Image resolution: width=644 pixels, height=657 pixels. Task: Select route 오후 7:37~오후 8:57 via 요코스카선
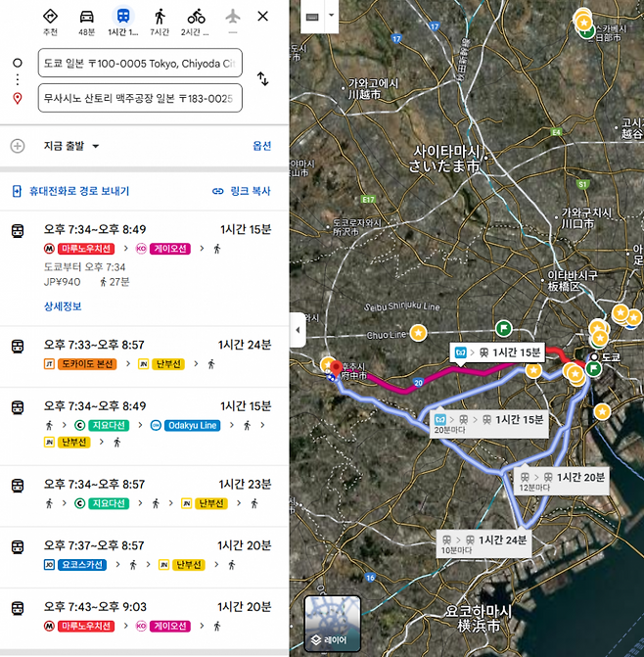144,557
